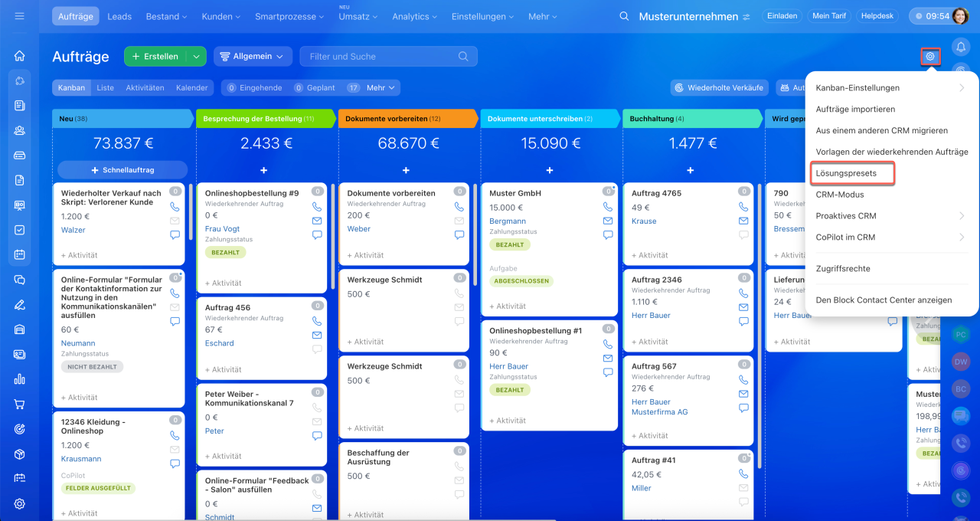Switch to the Liste view tab
Image resolution: width=980 pixels, height=521 pixels.
pos(106,88)
